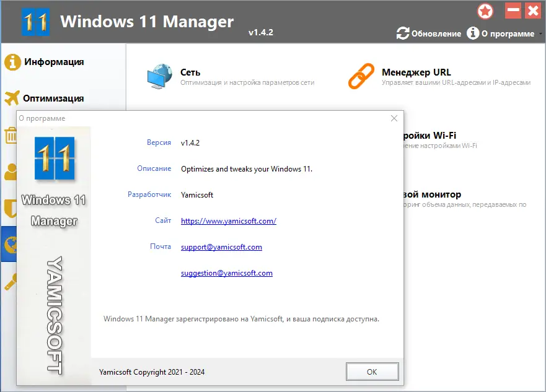Minimize the Windows 11 Manager window

click(x=513, y=11)
